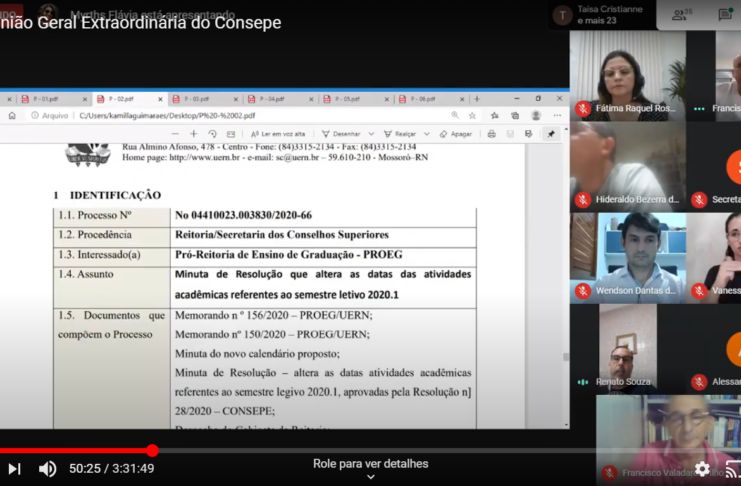Click process number '04410023.003830/2020-66'
The image size is (741, 486).
point(251,215)
